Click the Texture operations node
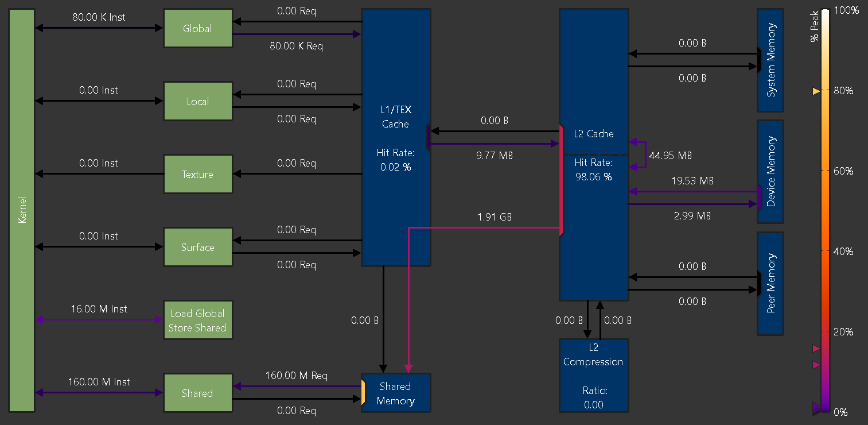This screenshot has width=868, height=425. pos(198,174)
